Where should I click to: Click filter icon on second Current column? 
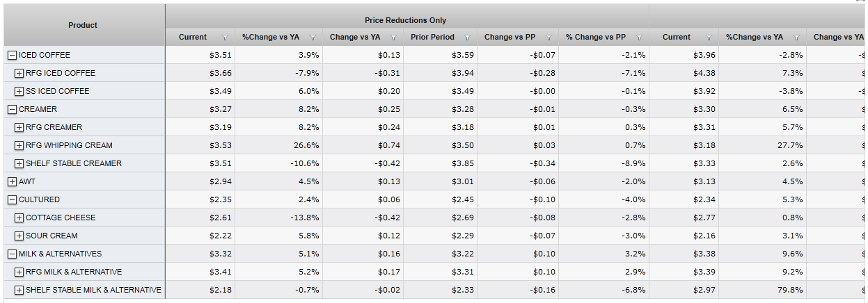coord(709,38)
